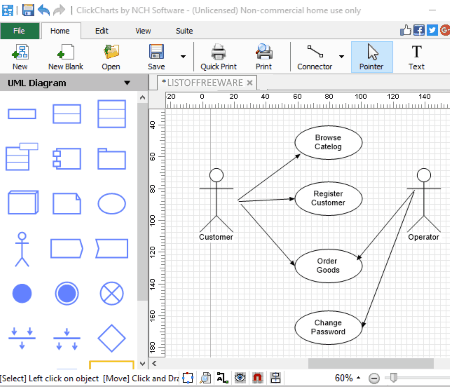Pick the actor stick figure shape
The width and height of the screenshot is (450, 387).
coord(22,249)
